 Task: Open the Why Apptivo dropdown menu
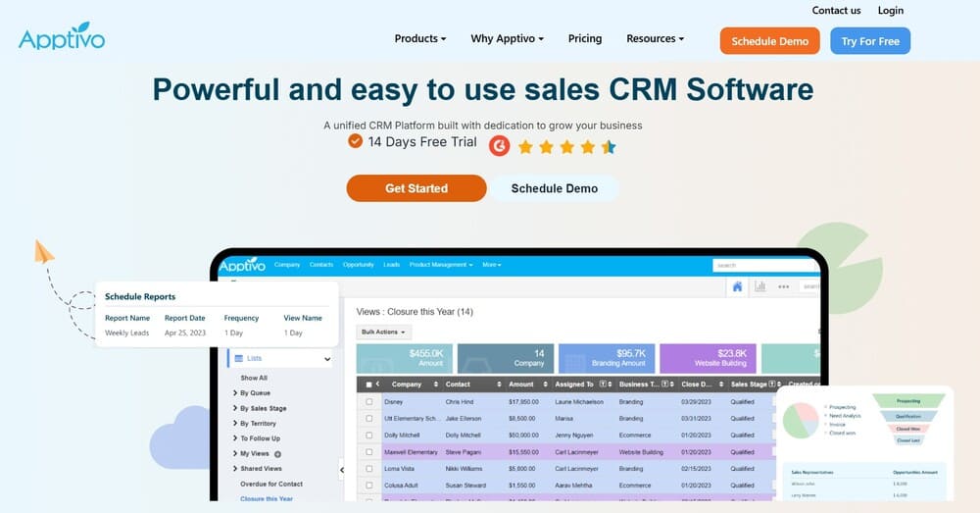click(507, 39)
